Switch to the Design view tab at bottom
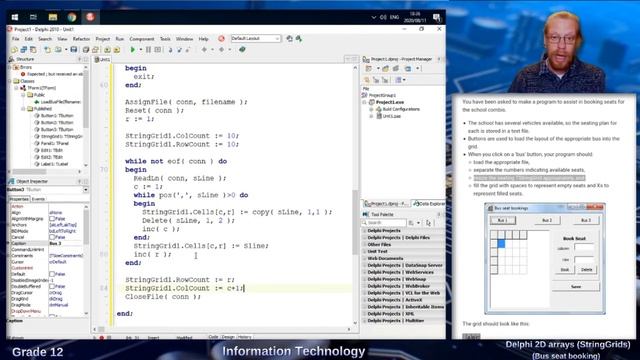The height and width of the screenshot is (360, 640). (228, 337)
